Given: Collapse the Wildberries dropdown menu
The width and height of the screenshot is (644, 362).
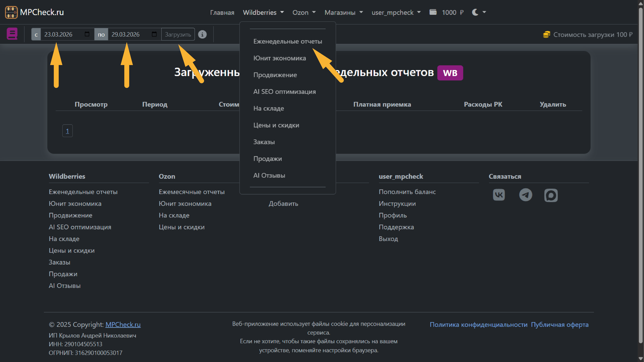Looking at the screenshot, I should tap(263, 12).
